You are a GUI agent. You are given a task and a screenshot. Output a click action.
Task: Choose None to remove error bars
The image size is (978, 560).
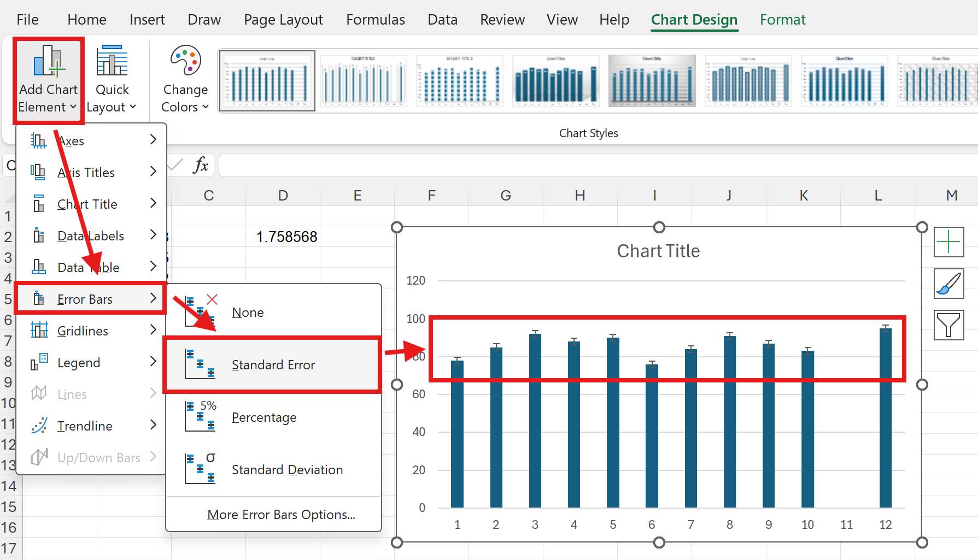pyautogui.click(x=248, y=313)
